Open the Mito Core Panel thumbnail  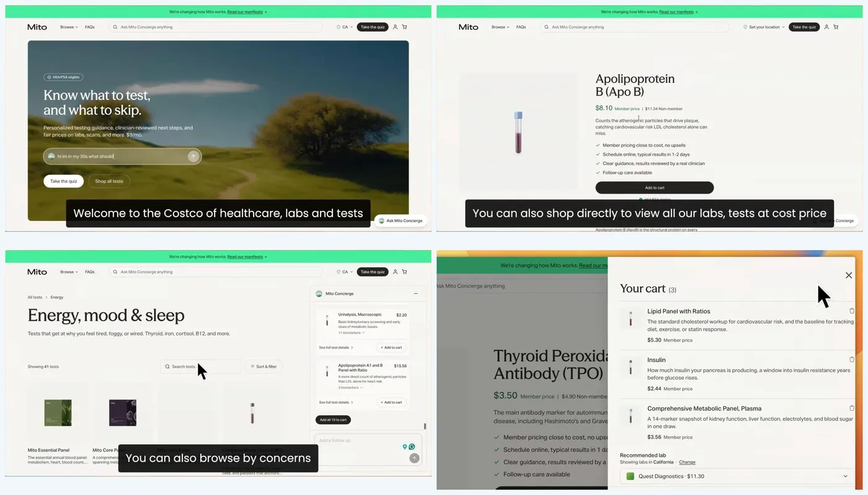122,412
